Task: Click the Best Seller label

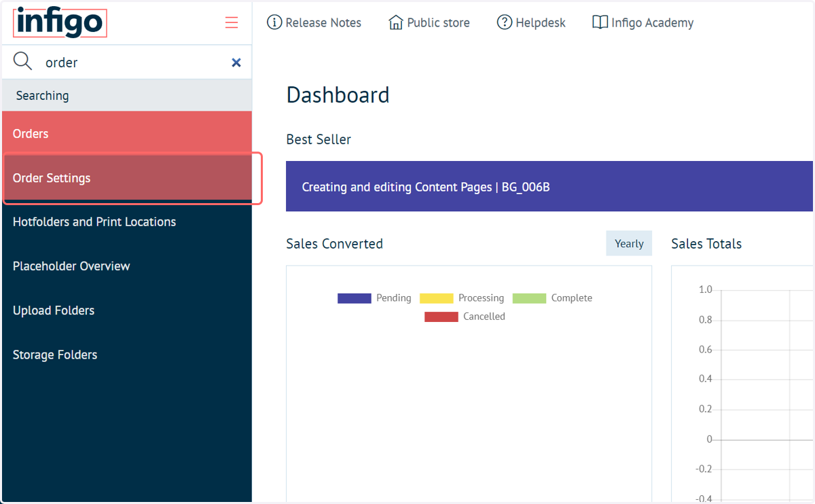Action: tap(319, 139)
